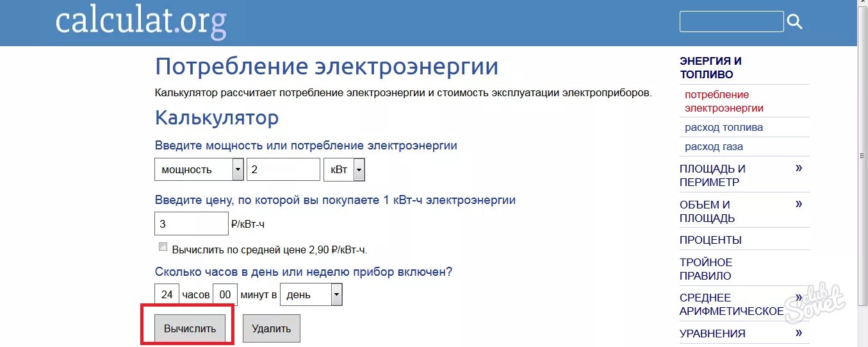Click the Калькулятор heading

tap(217, 118)
